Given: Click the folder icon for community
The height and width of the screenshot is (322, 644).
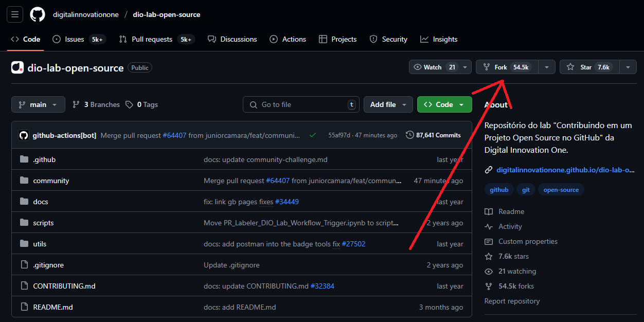Looking at the screenshot, I should (x=24, y=181).
